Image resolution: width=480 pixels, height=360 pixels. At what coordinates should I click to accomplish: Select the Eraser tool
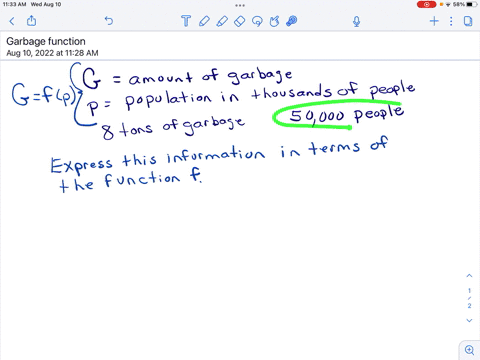coord(240,21)
